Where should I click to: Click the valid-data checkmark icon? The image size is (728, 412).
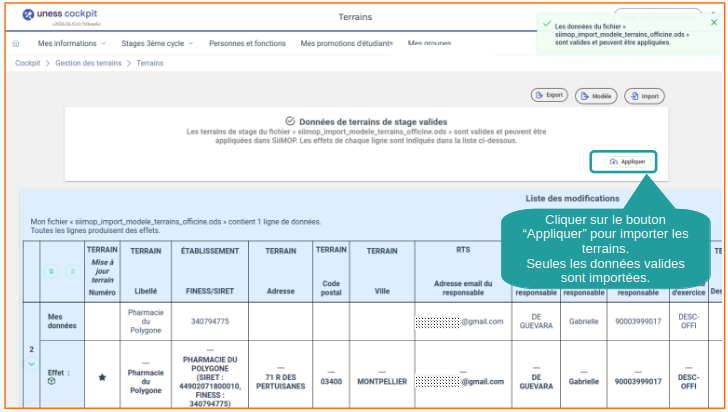coord(290,121)
